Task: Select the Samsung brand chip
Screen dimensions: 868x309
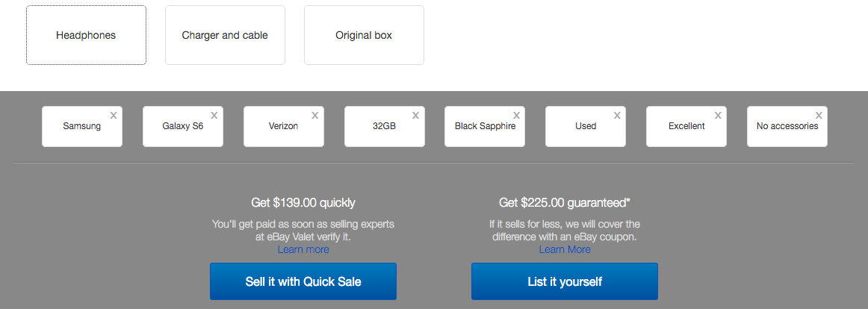Action: coord(82,127)
